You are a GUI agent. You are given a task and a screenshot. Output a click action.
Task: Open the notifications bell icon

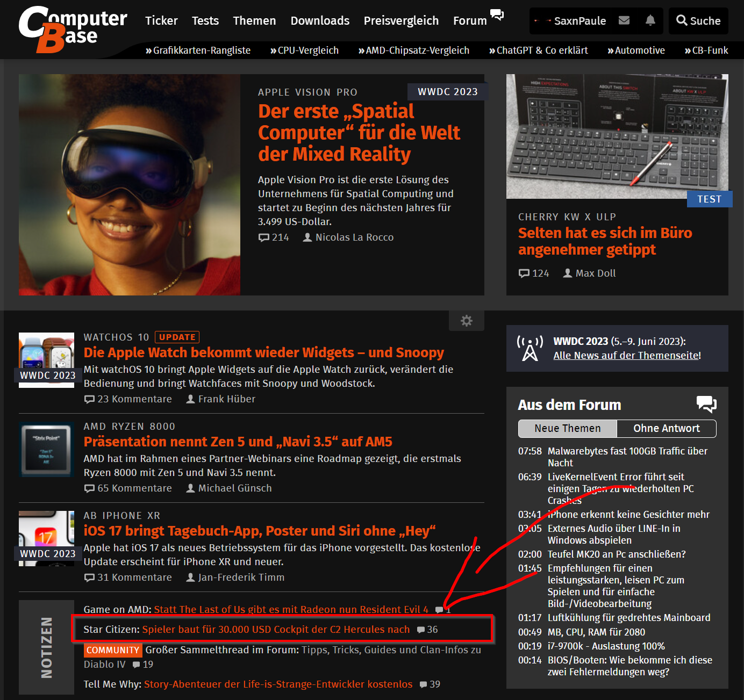[x=650, y=20]
